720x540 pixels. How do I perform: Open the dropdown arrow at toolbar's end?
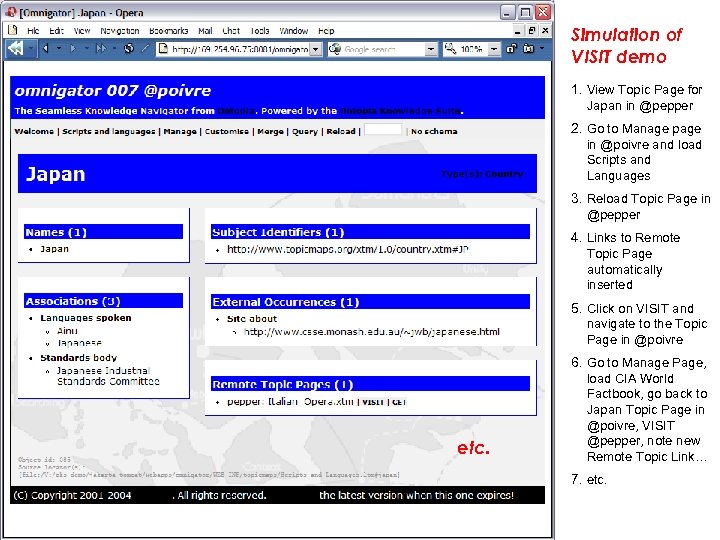542,48
